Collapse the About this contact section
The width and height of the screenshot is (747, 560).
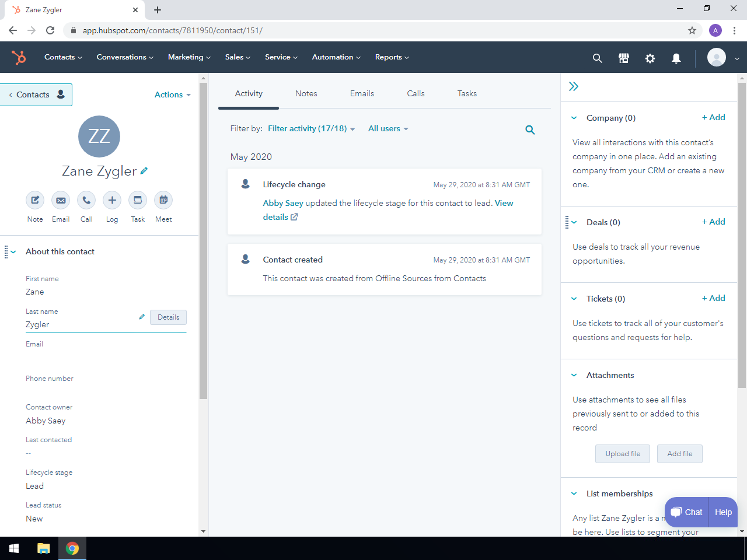[x=13, y=252]
